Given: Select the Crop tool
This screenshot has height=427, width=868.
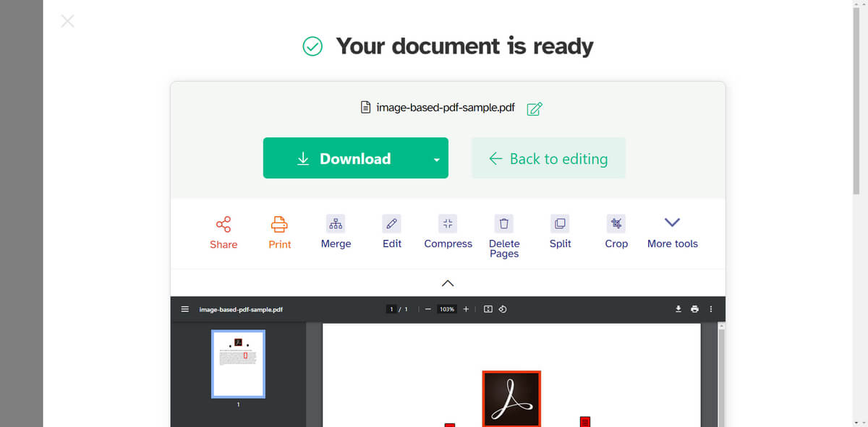Looking at the screenshot, I should coord(616,231).
